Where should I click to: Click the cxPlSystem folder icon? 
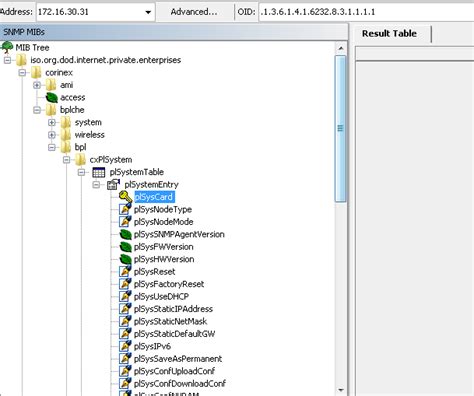[80, 160]
